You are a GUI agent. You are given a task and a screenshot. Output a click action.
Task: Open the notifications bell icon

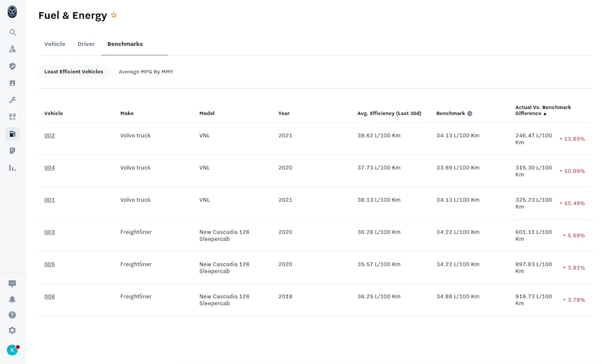pyautogui.click(x=12, y=299)
